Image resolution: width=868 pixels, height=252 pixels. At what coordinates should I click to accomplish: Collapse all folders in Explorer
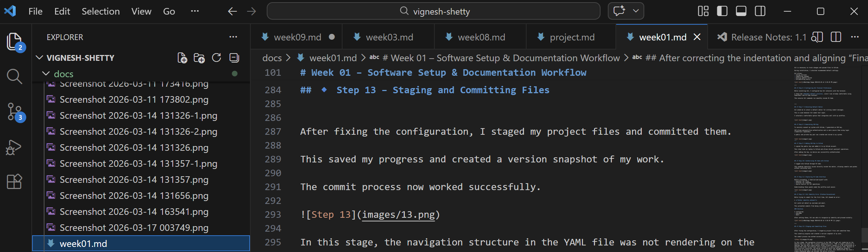pyautogui.click(x=234, y=58)
